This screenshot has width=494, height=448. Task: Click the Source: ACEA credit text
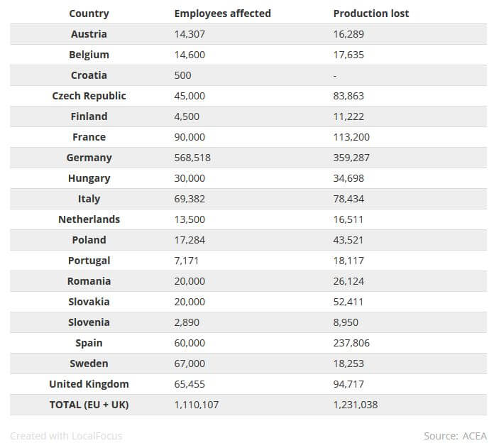(x=455, y=436)
